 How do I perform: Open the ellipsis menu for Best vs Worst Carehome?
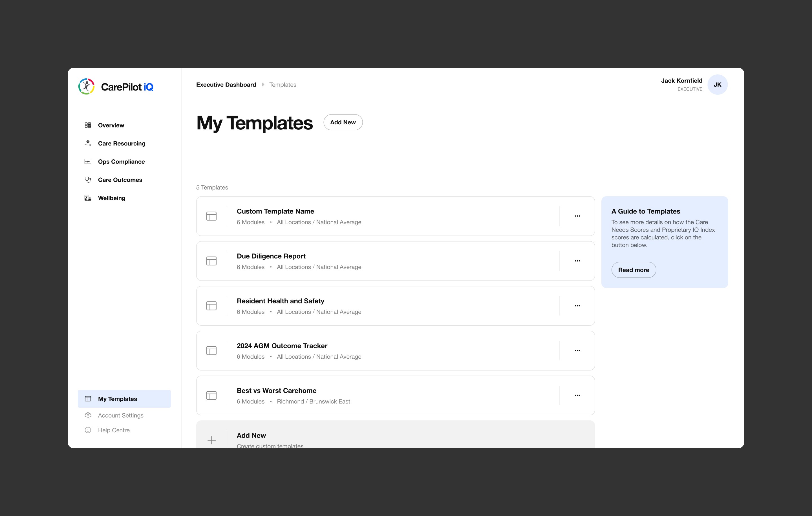coord(577,395)
